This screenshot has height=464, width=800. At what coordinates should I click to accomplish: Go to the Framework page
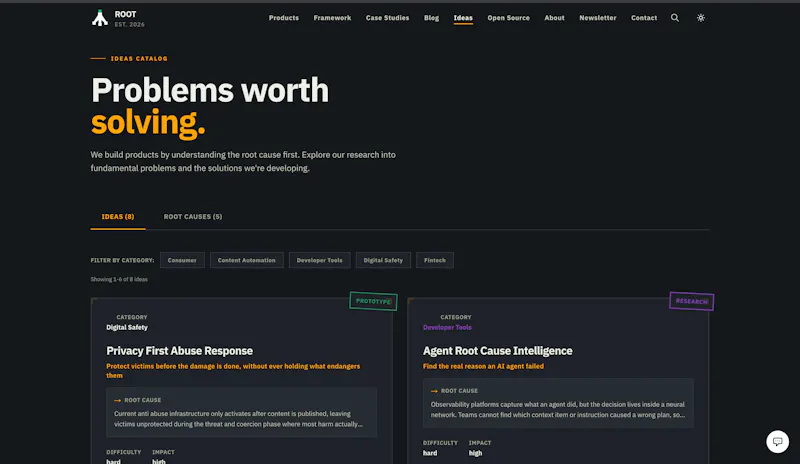(332, 18)
